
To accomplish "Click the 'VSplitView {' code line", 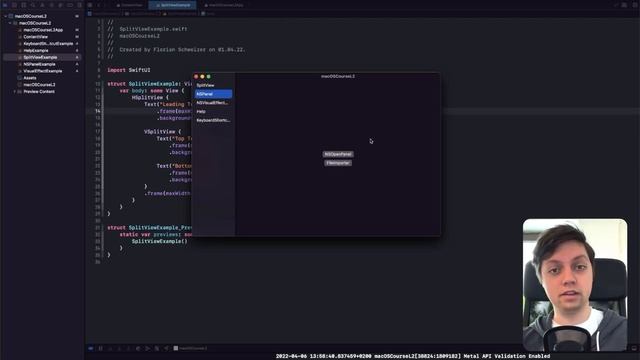I will point(162,131).
